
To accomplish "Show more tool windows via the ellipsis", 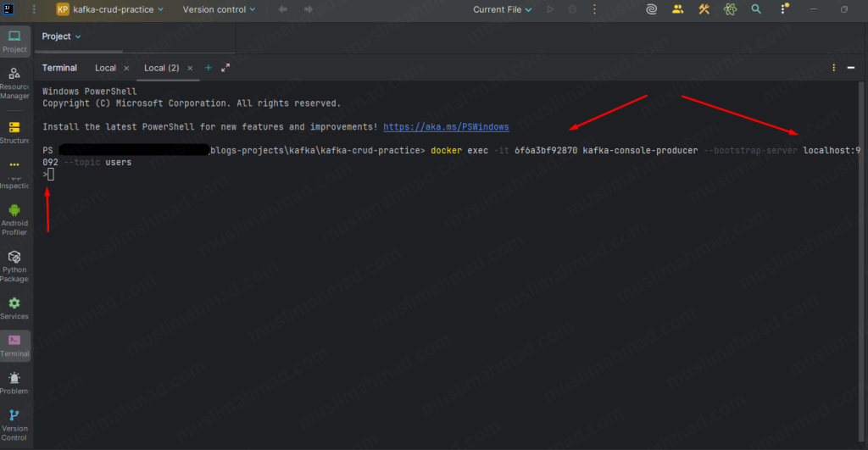I will [14, 165].
